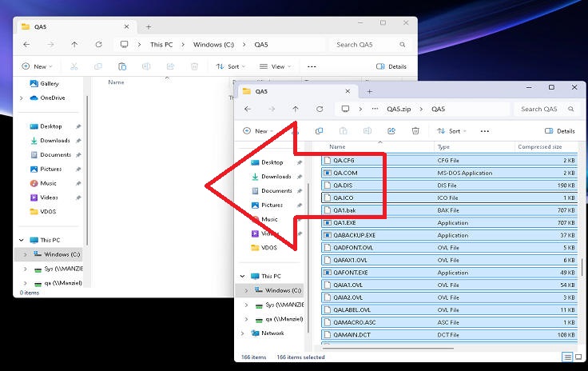The height and width of the screenshot is (371, 588).
Task: Click Share icon in front window toolbar
Action: (x=391, y=131)
